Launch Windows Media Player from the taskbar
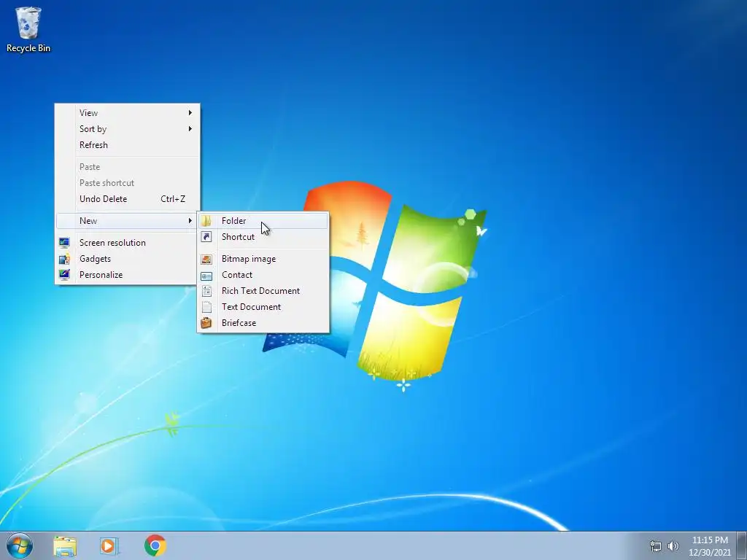 pos(109,545)
